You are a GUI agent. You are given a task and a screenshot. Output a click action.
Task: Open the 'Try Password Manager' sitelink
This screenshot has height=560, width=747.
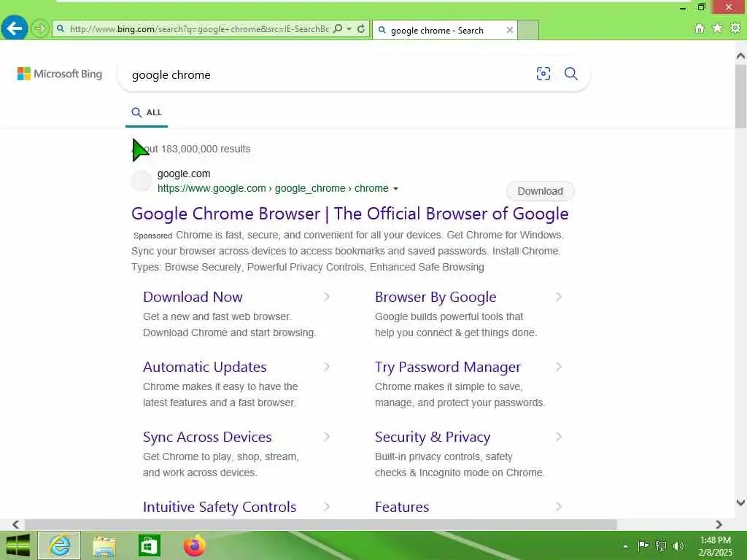click(448, 367)
